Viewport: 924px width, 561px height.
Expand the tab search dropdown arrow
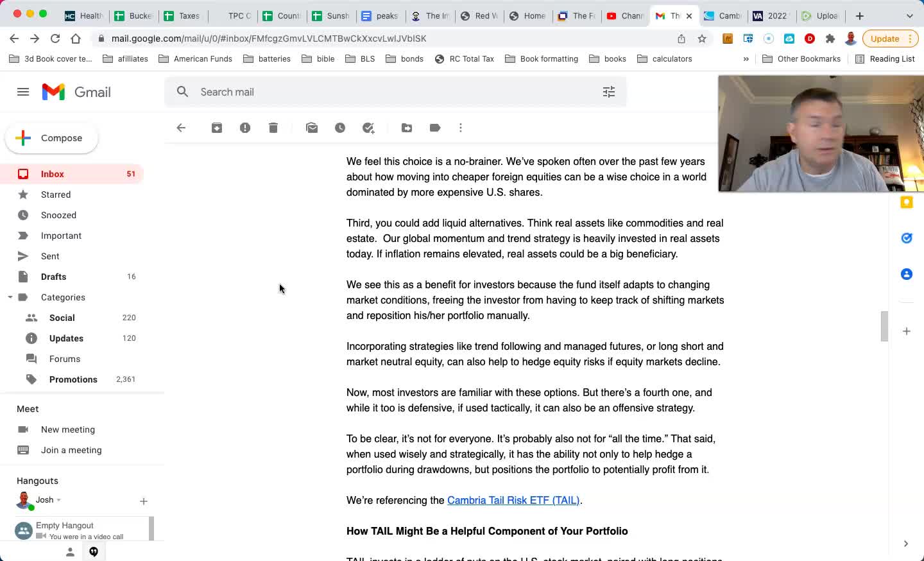(909, 15)
